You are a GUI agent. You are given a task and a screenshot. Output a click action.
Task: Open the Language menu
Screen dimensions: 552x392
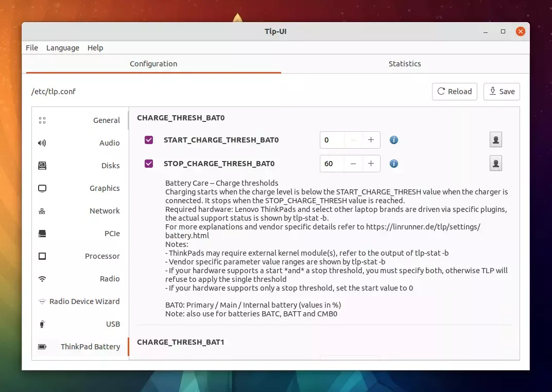tap(63, 48)
